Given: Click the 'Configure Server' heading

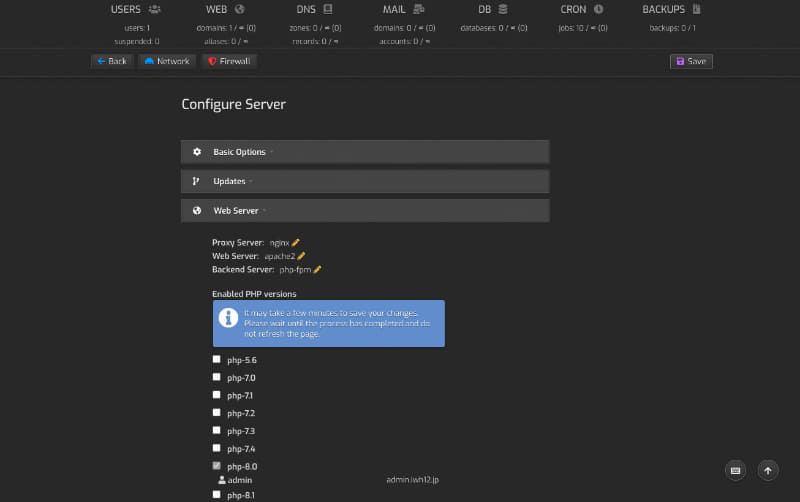Looking at the screenshot, I should 233,104.
